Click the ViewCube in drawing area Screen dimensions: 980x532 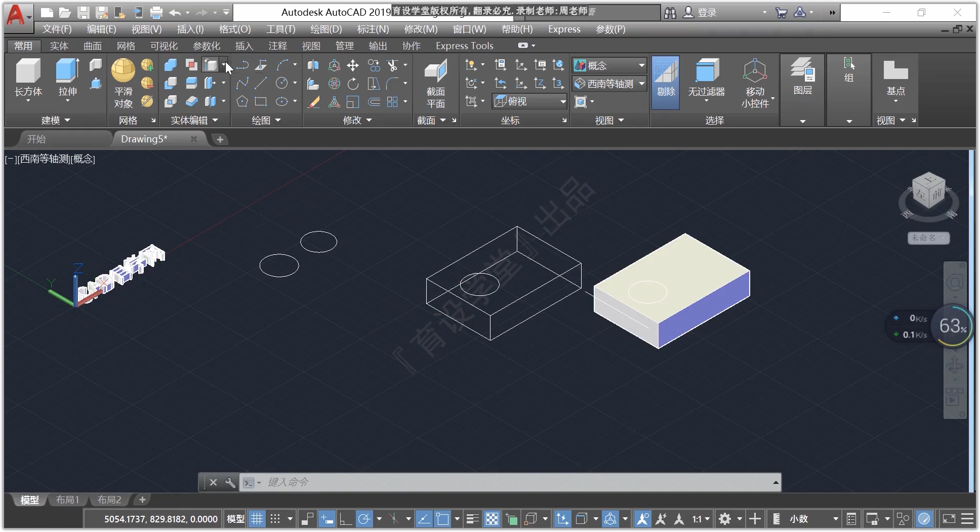tap(928, 191)
